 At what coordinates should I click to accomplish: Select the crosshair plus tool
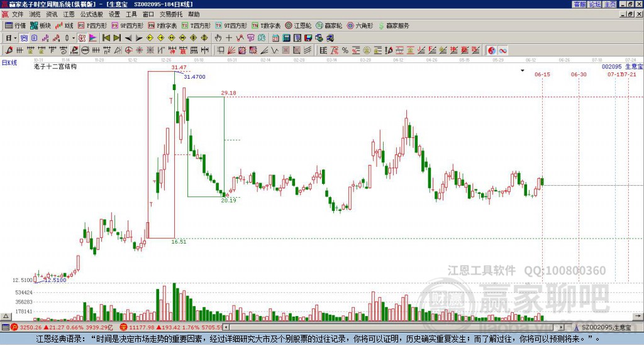click(x=229, y=38)
